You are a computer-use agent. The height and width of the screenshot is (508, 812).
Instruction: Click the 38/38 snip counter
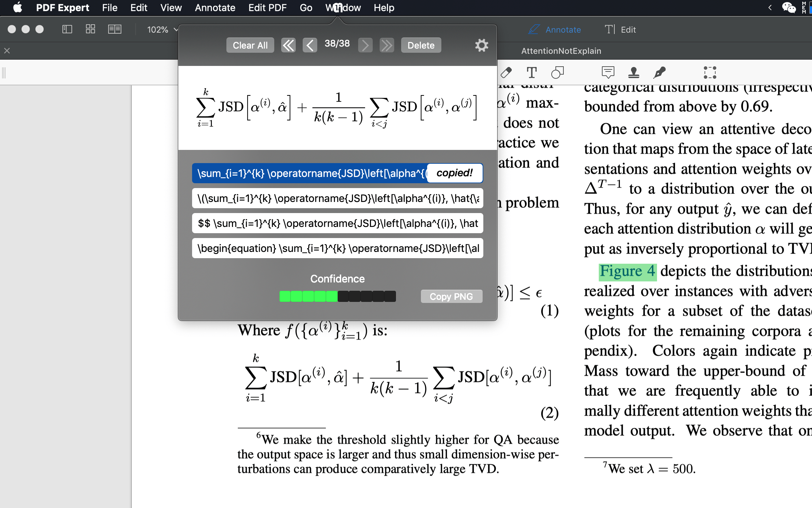pos(337,44)
